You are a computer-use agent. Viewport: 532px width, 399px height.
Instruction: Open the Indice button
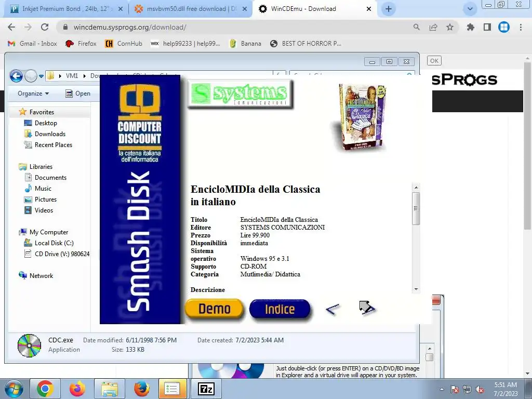tap(280, 309)
